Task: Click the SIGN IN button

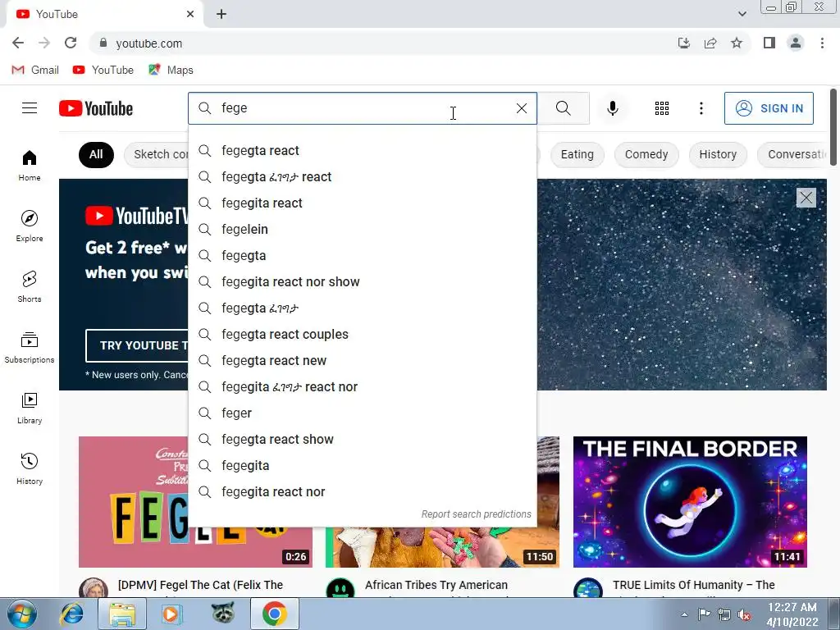Action: 769,108
